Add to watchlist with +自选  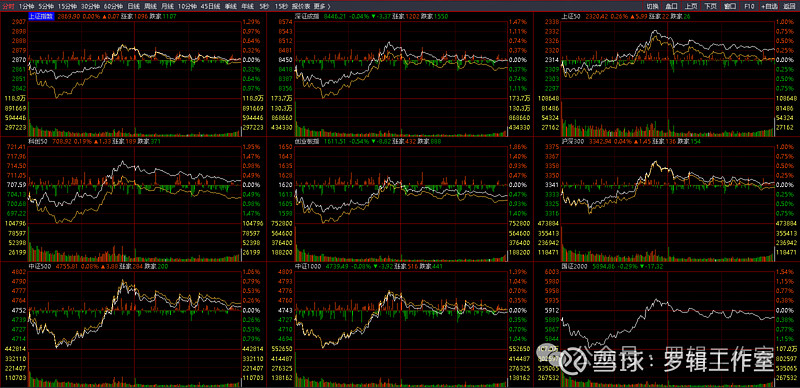tap(769, 6)
